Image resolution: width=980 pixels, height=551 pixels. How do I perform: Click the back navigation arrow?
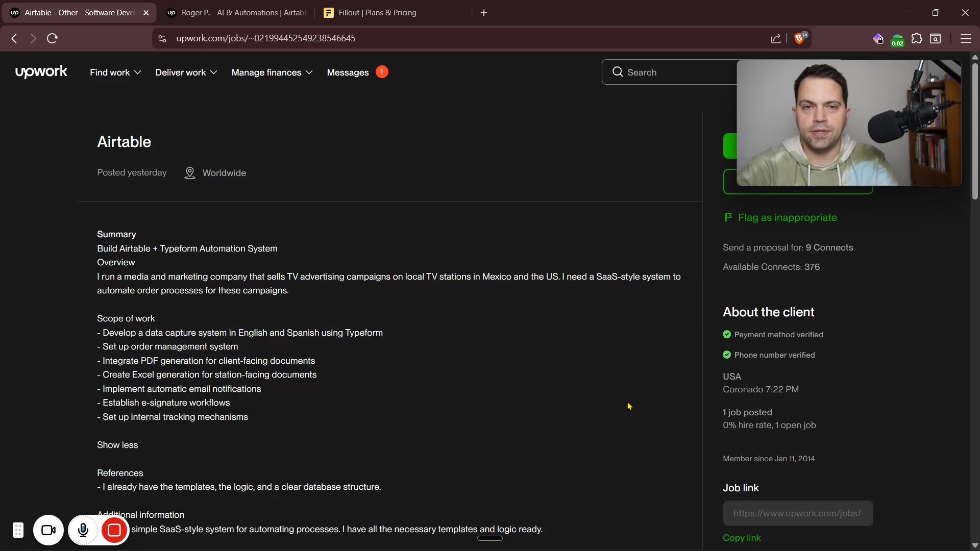tap(14, 38)
